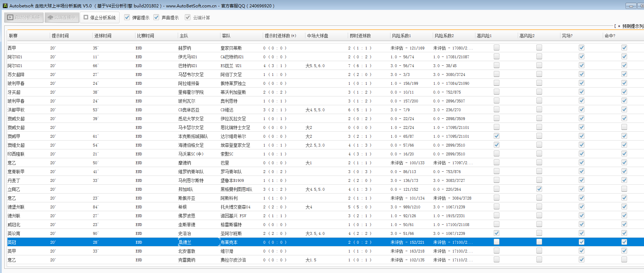Screen dimensions: 644x273
Task: Turn off the 声音提示 checkbox
Action: [157, 17]
